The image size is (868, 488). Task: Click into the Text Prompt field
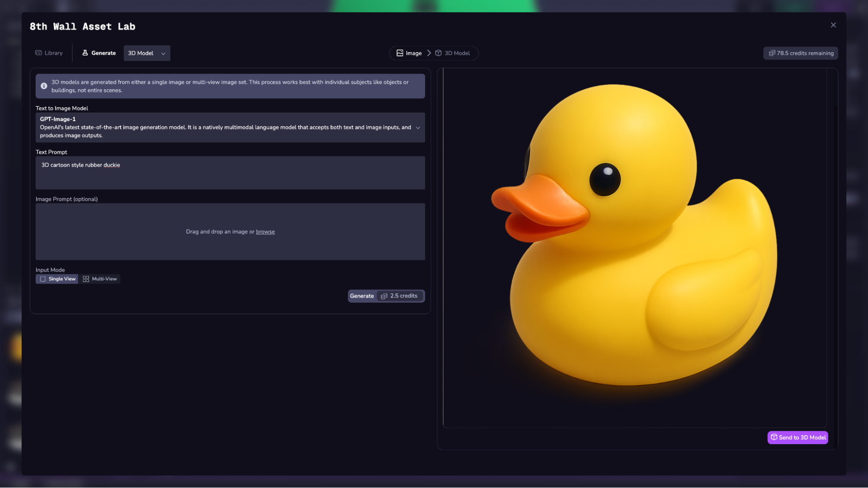[230, 173]
